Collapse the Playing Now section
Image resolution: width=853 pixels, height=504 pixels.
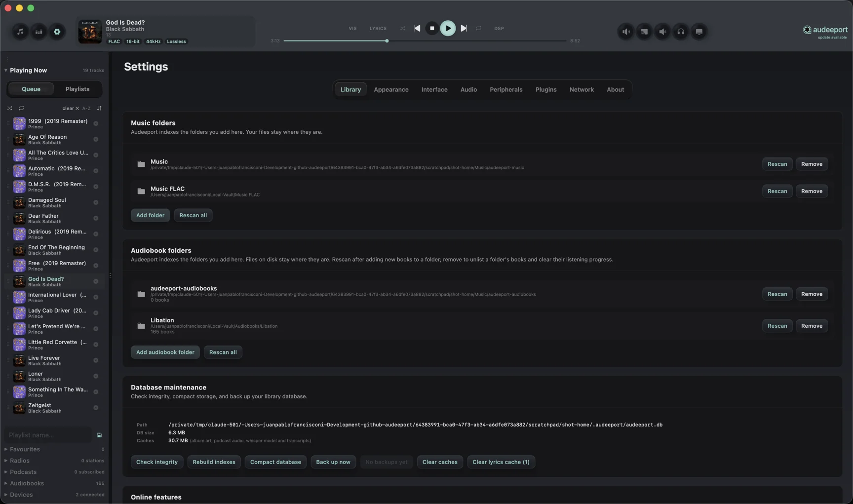[x=6, y=70]
